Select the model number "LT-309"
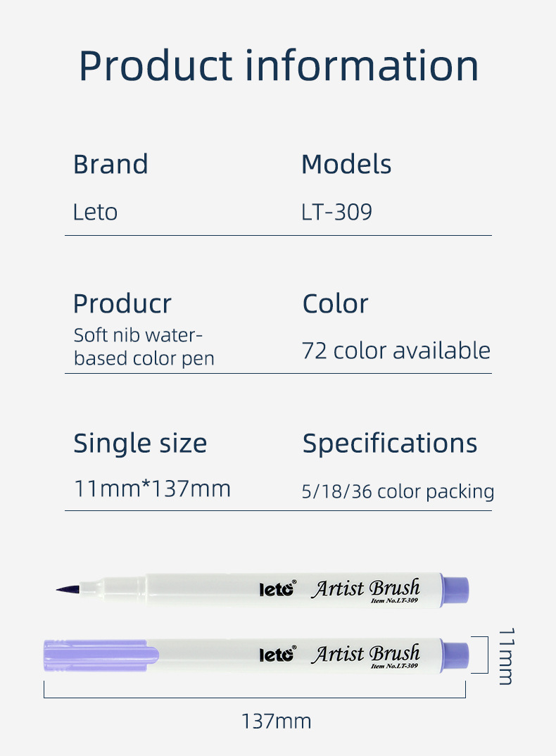This screenshot has height=756, width=556. tap(336, 212)
